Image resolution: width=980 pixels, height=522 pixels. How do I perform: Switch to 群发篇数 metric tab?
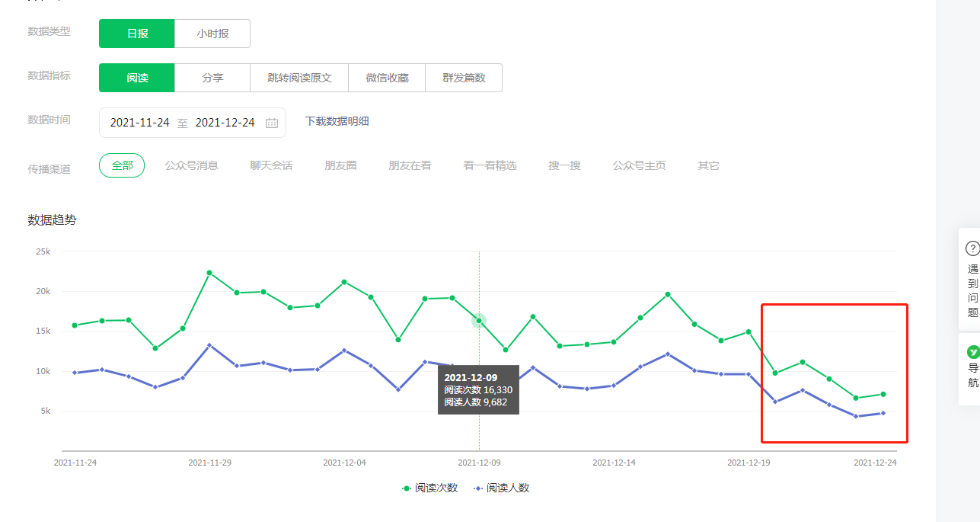click(x=464, y=78)
